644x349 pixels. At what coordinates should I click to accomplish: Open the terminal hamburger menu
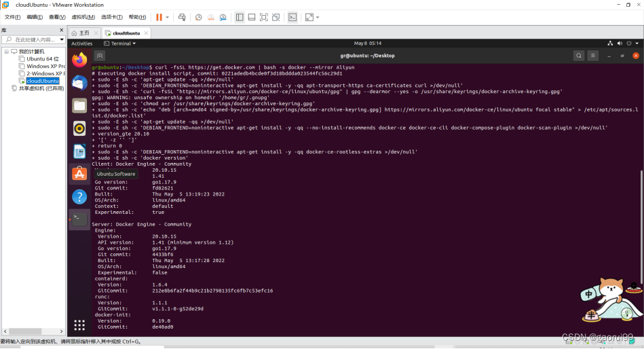[x=592, y=56]
